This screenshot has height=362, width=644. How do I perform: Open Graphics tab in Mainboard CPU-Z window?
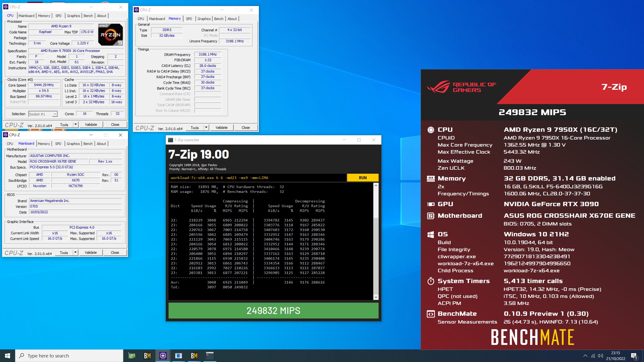click(x=73, y=144)
